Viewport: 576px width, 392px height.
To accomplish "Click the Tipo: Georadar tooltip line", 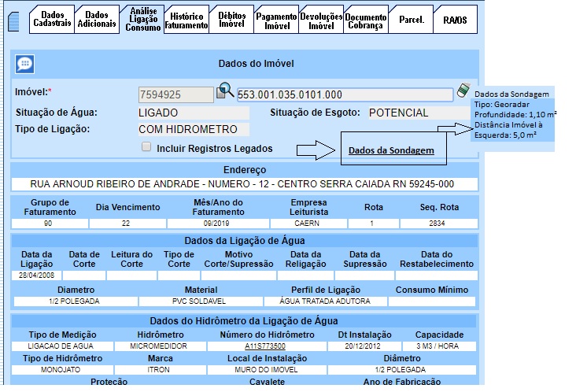I will point(502,105).
